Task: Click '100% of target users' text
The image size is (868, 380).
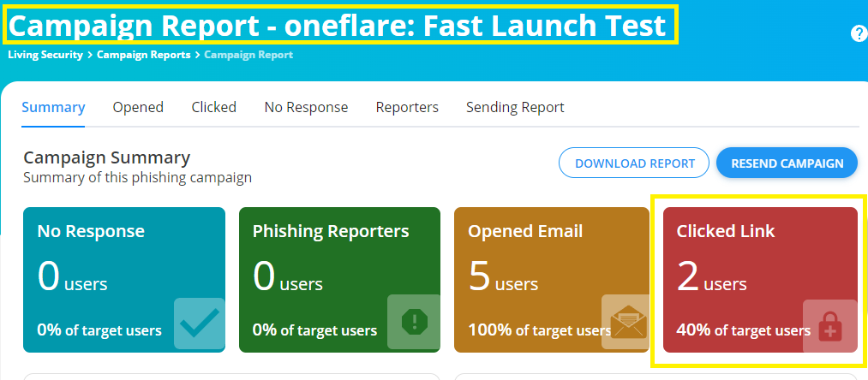Action: [x=540, y=330]
